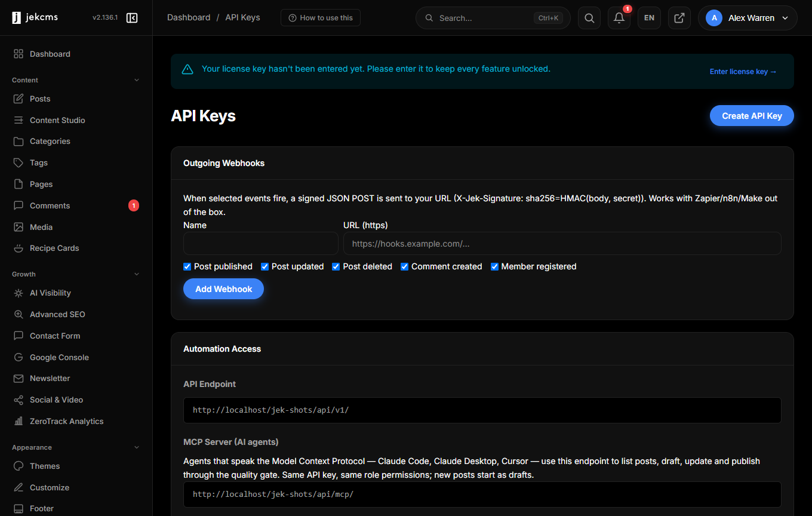
Task: Click the ZeroTrack Analytics bar chart icon
Action: point(19,421)
